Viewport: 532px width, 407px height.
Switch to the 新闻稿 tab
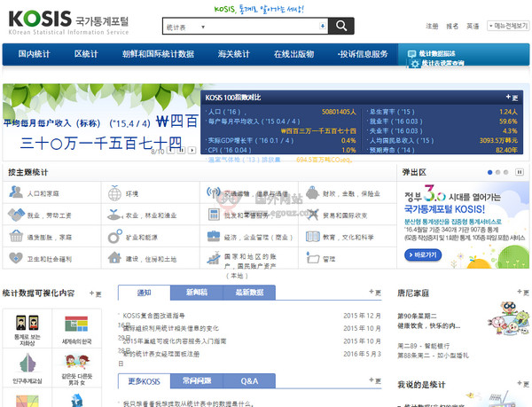[x=197, y=293]
